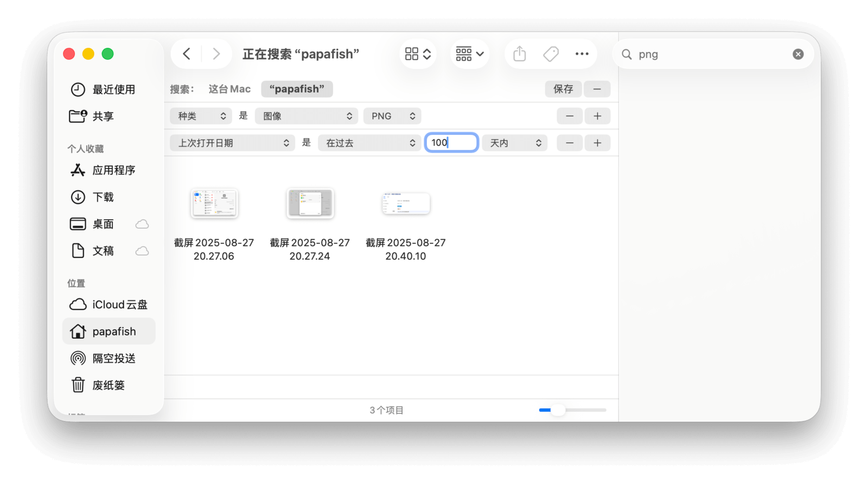
Task: Click the Share icon in toolbar
Action: [519, 54]
